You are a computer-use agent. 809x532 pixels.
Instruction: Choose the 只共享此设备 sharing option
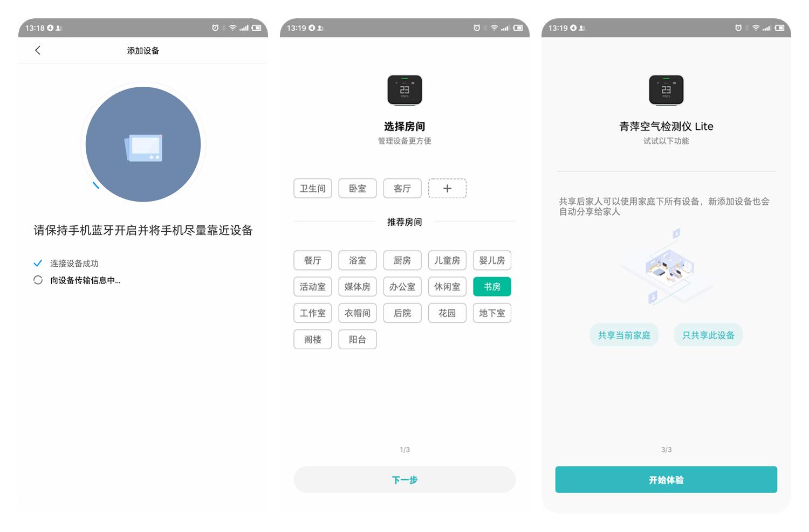click(x=708, y=334)
